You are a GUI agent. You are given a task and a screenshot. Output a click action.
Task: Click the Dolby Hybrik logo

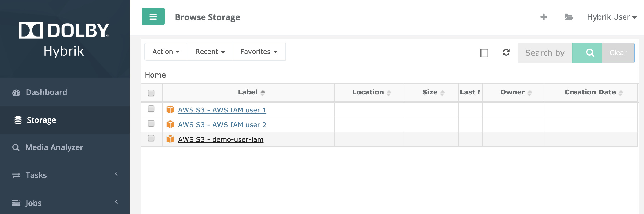(x=64, y=39)
